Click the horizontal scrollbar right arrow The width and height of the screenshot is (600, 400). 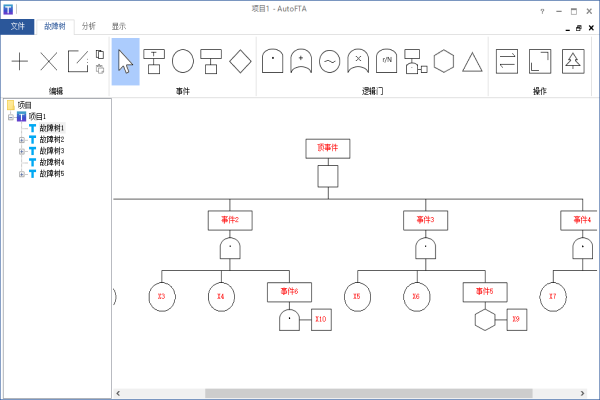[x=582, y=393]
